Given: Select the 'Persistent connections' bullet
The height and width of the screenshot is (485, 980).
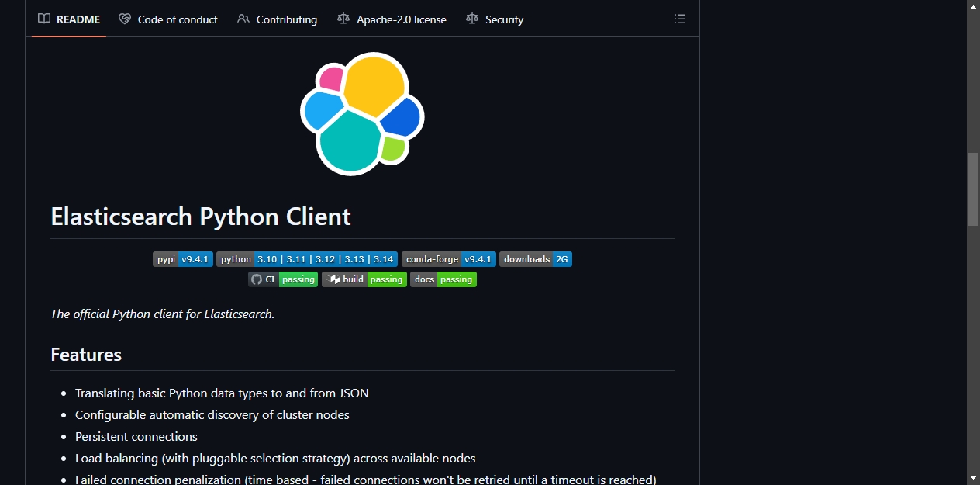Looking at the screenshot, I should 136,437.
